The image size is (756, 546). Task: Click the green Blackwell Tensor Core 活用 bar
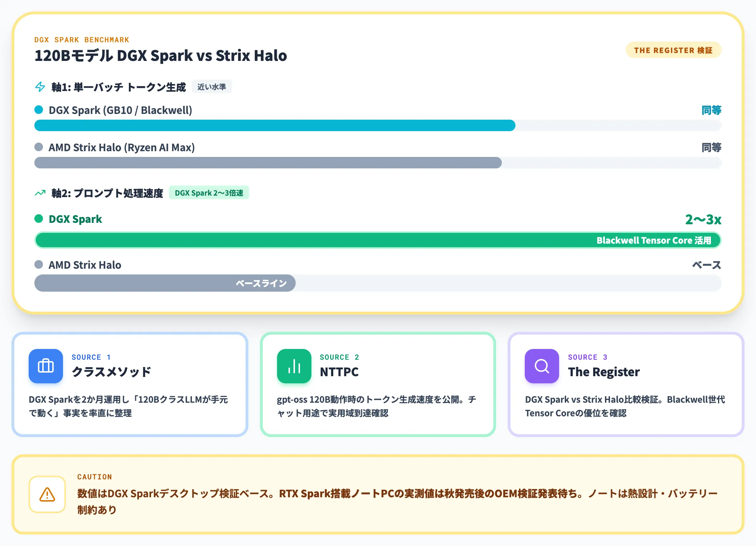pos(378,240)
